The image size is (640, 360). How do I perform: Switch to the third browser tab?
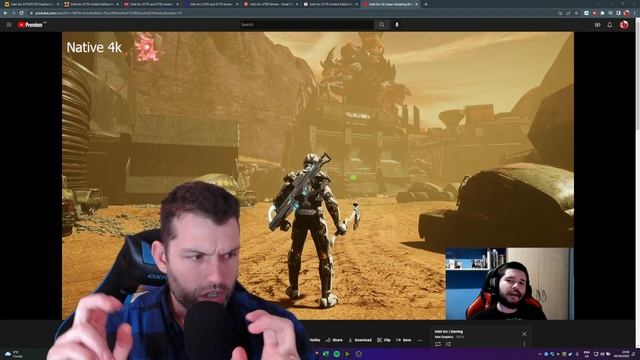(151, 4)
